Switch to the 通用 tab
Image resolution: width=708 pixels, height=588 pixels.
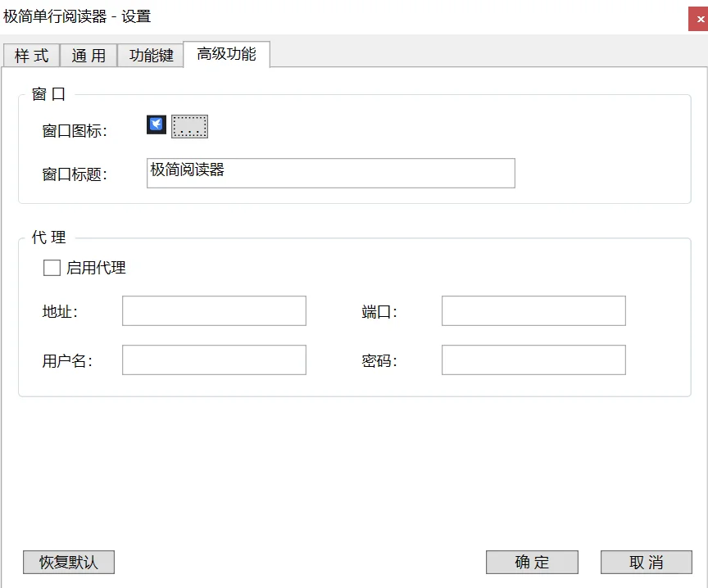pyautogui.click(x=88, y=56)
